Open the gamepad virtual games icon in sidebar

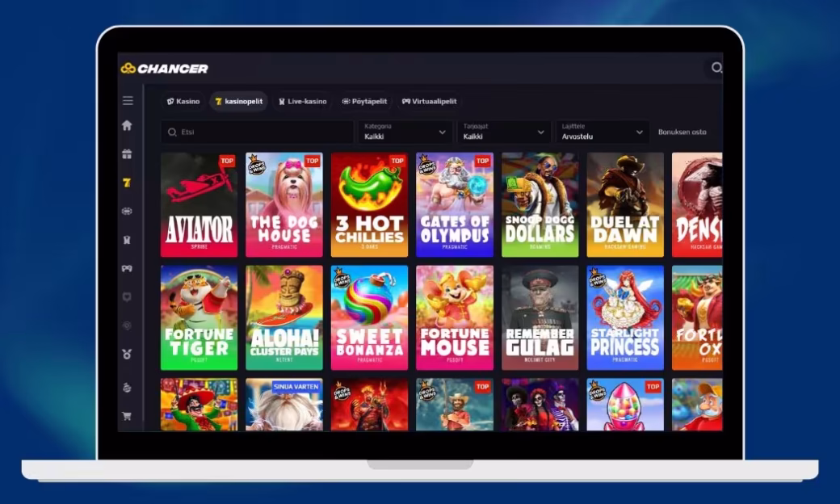(x=127, y=268)
